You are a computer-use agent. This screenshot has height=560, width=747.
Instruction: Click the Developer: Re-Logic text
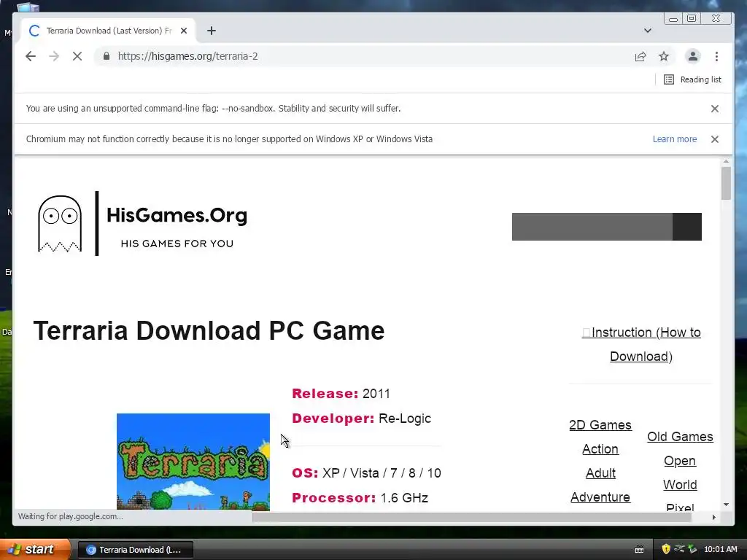tap(362, 419)
